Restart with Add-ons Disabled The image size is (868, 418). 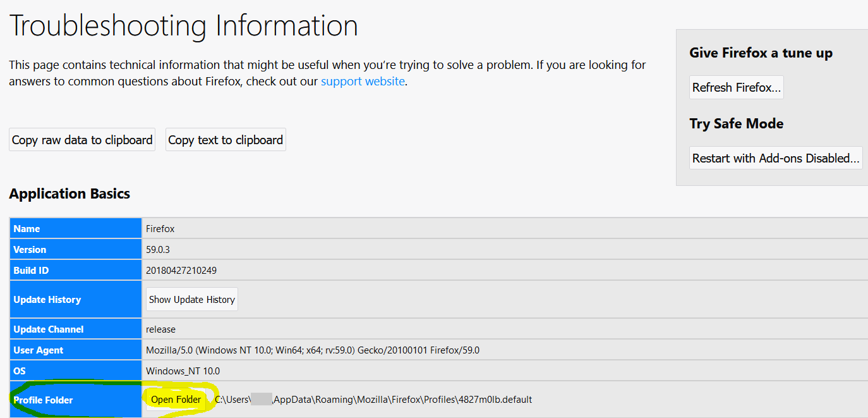click(776, 158)
